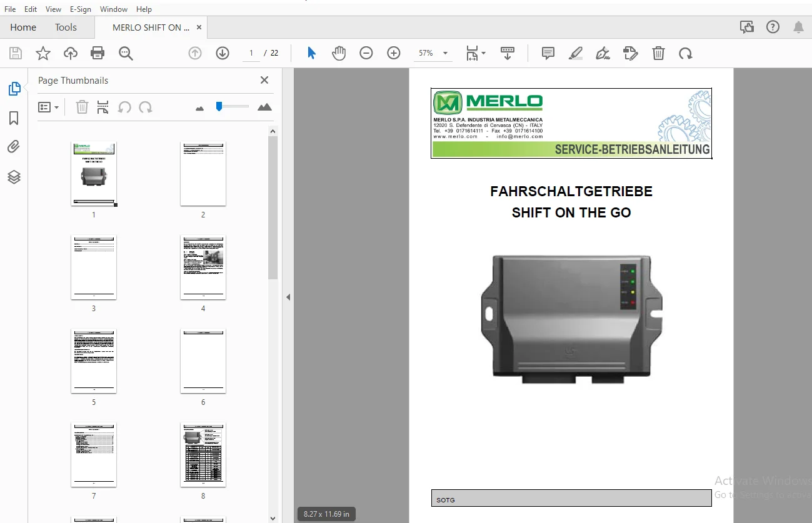Adjust the thumbnail size slider
The width and height of the screenshot is (812, 523).
pos(219,107)
